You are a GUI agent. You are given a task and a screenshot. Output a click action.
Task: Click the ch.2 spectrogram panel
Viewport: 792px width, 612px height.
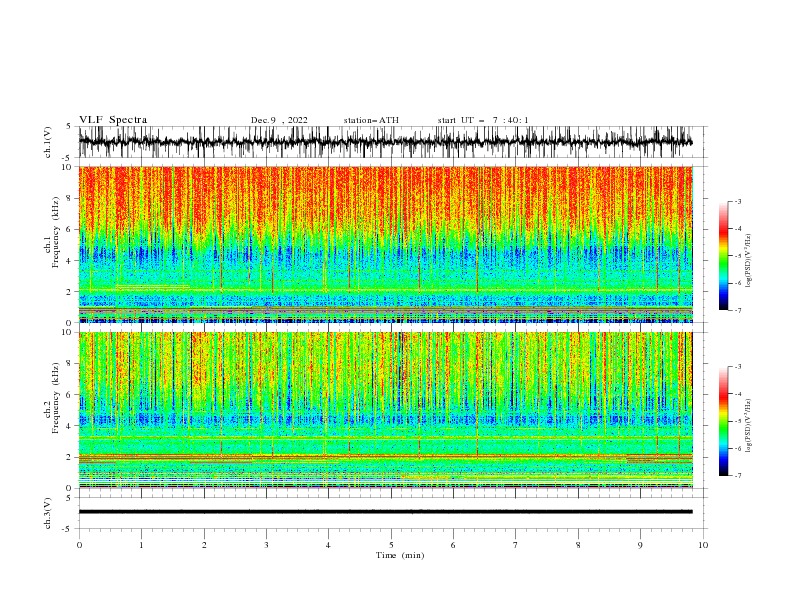(385, 410)
